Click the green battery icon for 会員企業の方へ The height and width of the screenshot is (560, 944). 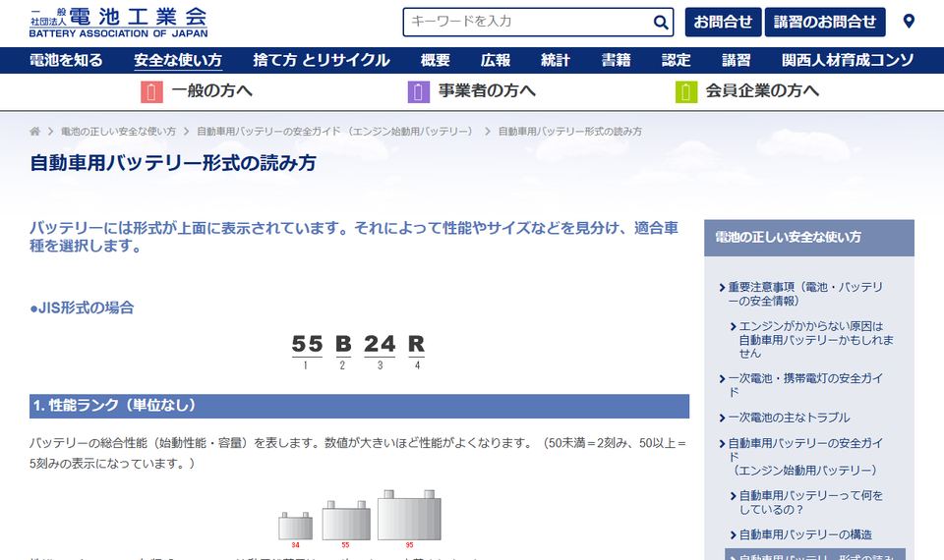coord(685,92)
